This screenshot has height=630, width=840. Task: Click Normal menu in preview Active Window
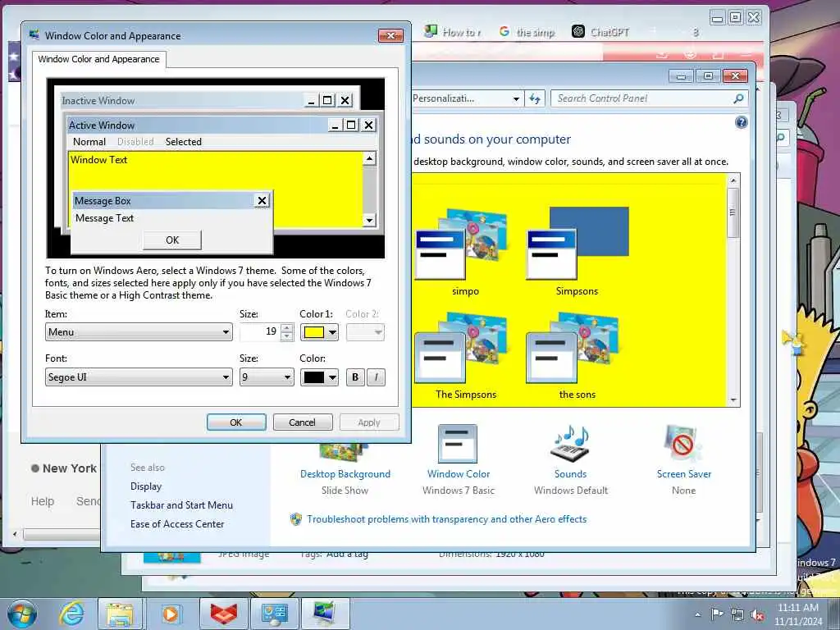click(89, 141)
